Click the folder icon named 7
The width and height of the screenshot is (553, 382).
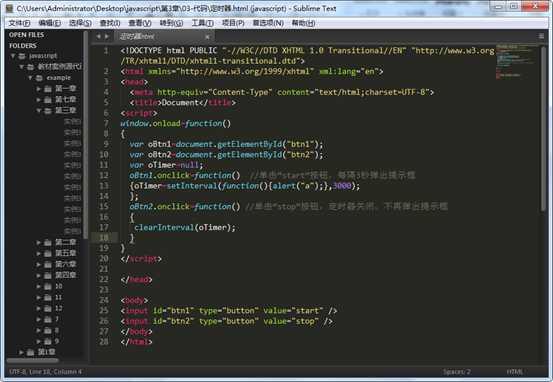tap(48, 320)
